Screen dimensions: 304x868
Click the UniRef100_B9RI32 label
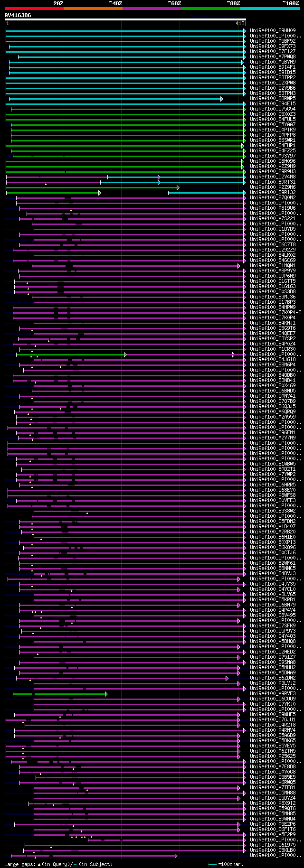[x=273, y=193]
